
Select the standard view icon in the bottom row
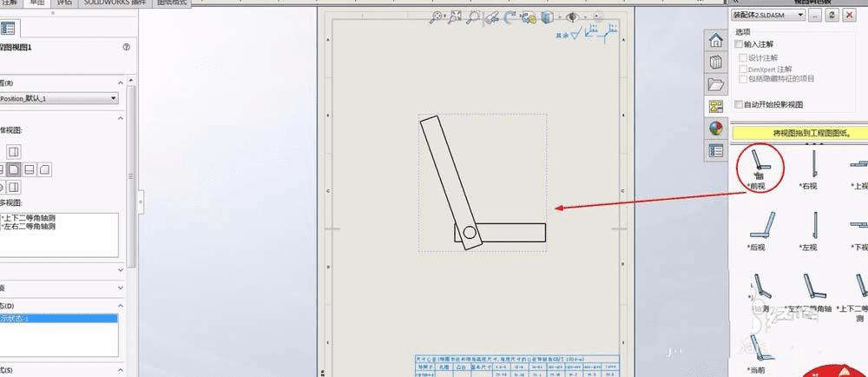[x=14, y=187]
